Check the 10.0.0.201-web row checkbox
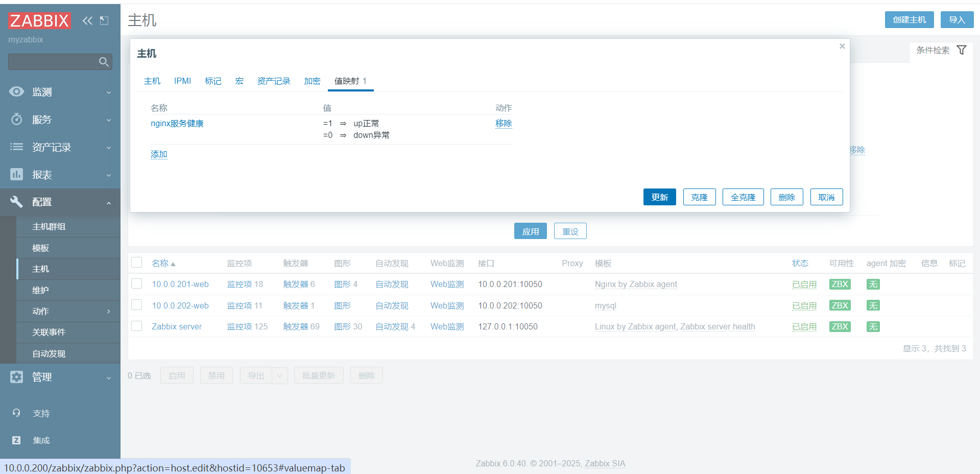The image size is (980, 474). point(137,283)
